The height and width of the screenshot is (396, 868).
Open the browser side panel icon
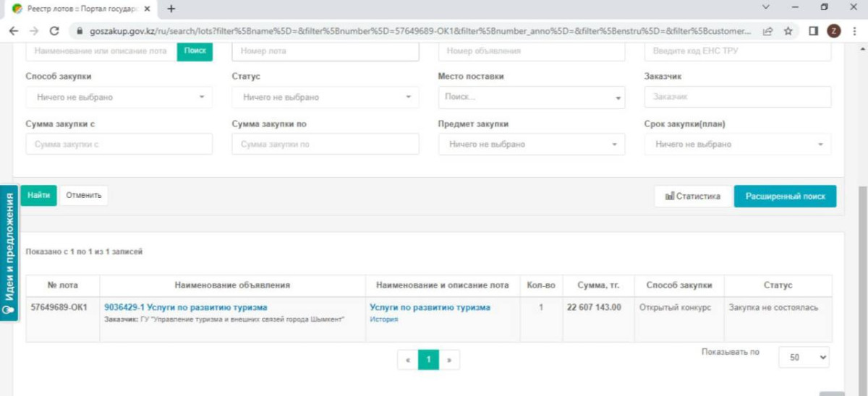coord(813,31)
